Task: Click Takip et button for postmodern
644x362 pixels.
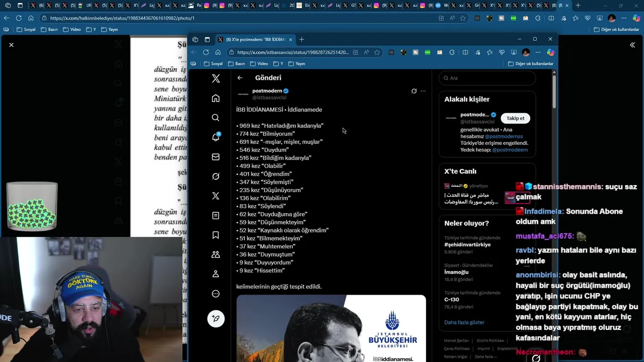Action: point(515,118)
